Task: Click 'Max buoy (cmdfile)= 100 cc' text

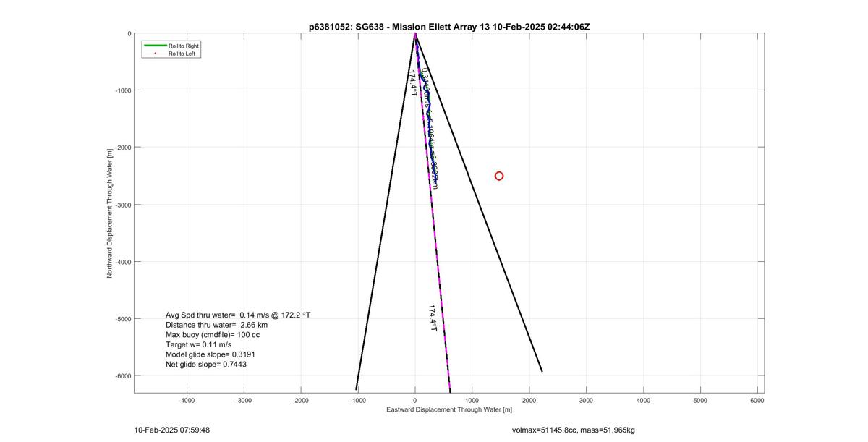Action: click(x=213, y=335)
